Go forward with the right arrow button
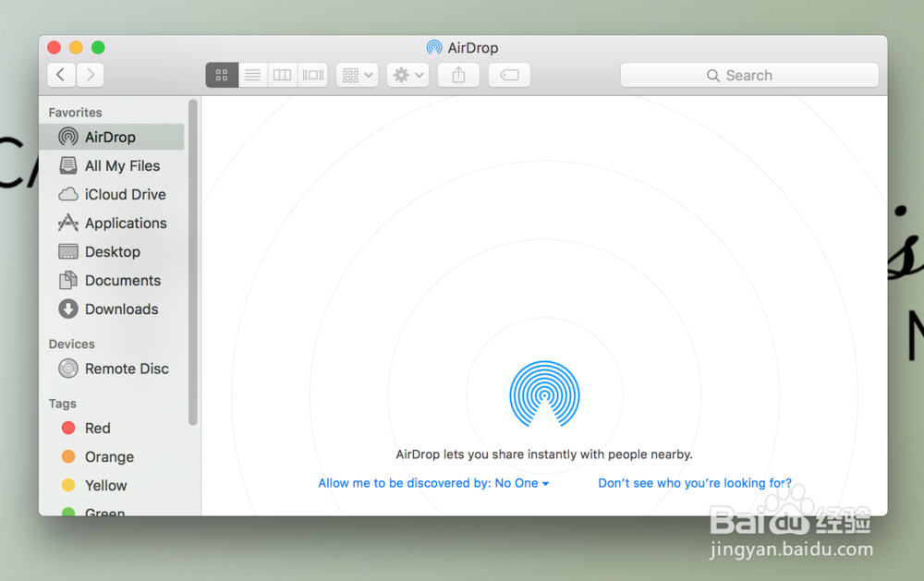Viewport: 924px width, 581px height. [90, 75]
